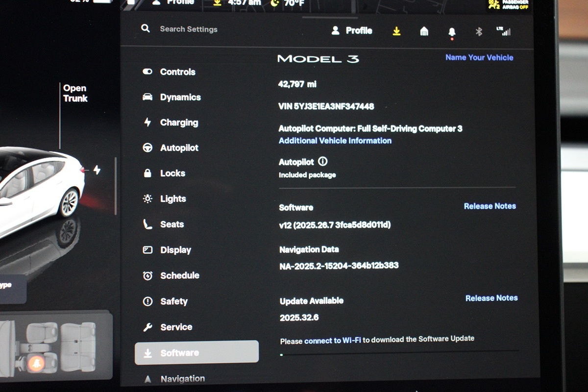Click Name Your Vehicle link
Screen dimensions: 588x392
(x=479, y=57)
